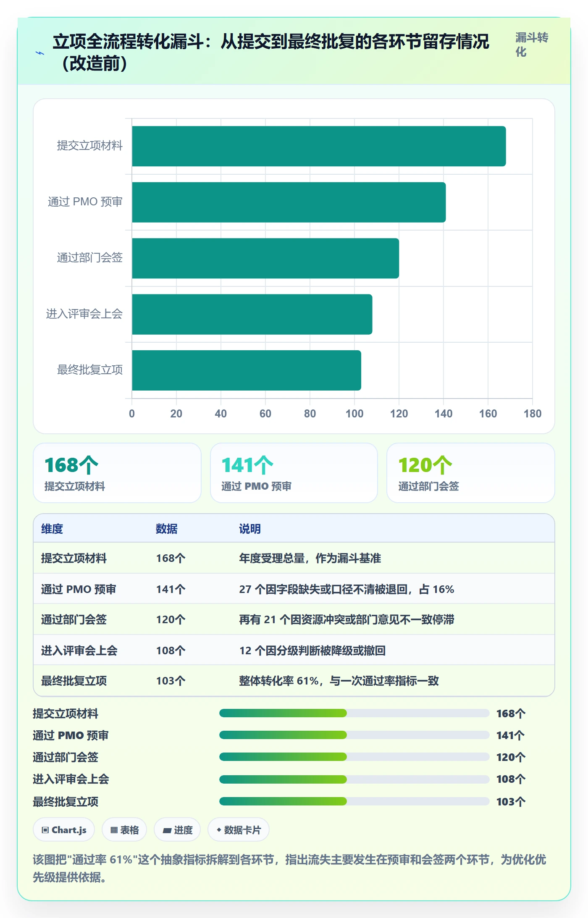Click the 进入评审会上会 label on the chart axis
This screenshot has width=588, height=918.
[x=84, y=314]
